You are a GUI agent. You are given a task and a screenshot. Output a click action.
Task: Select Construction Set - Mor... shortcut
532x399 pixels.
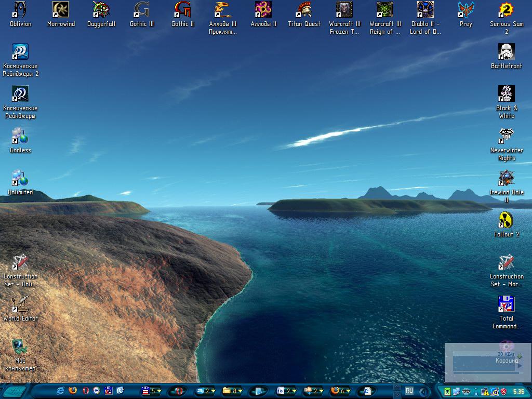pos(506,270)
